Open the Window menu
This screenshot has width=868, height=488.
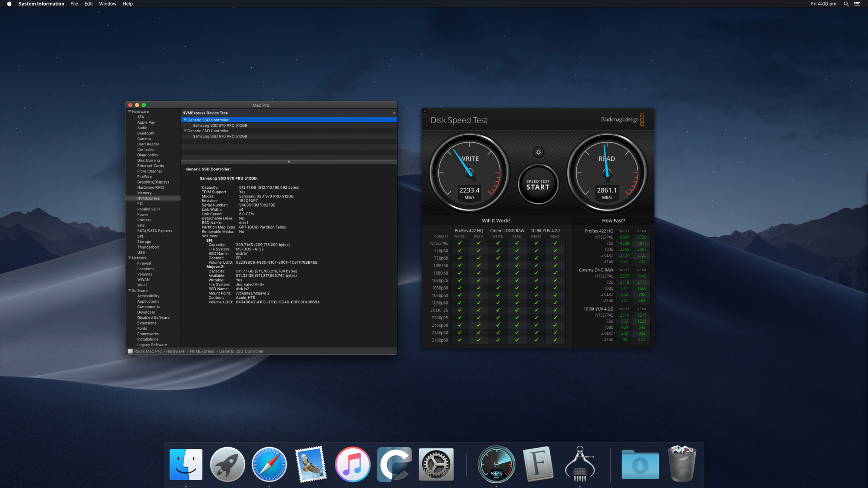108,4
